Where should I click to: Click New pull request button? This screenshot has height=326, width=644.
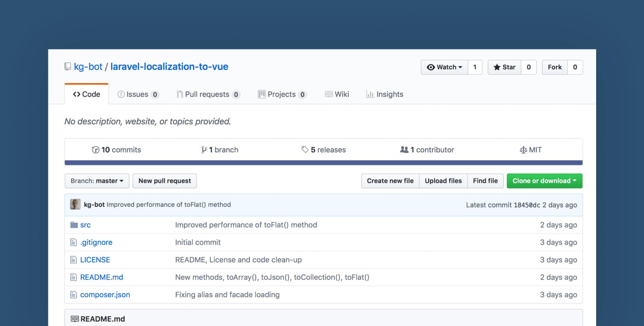165,181
